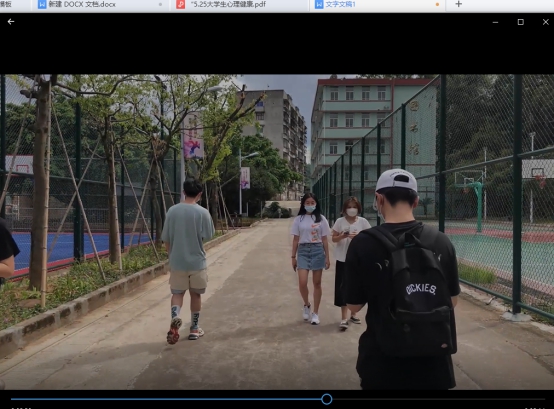The width and height of the screenshot is (554, 409).
Task: Click the Word icon on 新建 DOCX tab
Action: tap(42, 4)
